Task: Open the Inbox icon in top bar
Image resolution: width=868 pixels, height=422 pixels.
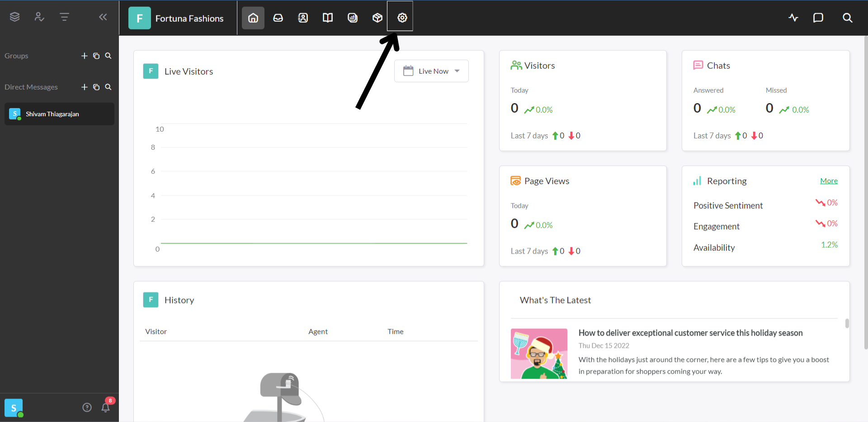Action: pos(278,18)
